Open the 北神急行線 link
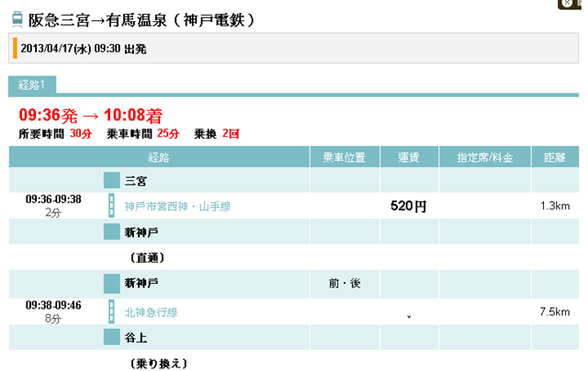Image resolution: width=588 pixels, height=371 pixels. click(x=151, y=312)
